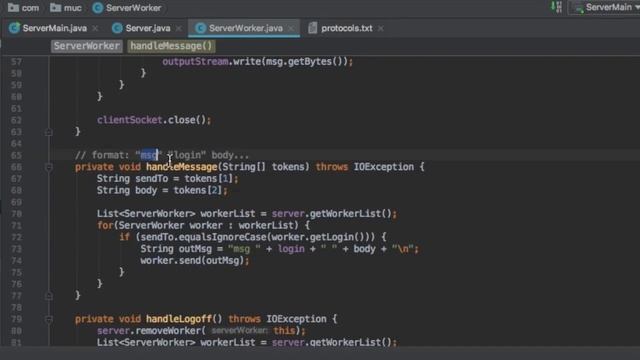Viewport: 640px width, 360px height.
Task: Click the handleMessage() structure breadcrumb
Action: [x=171, y=46]
